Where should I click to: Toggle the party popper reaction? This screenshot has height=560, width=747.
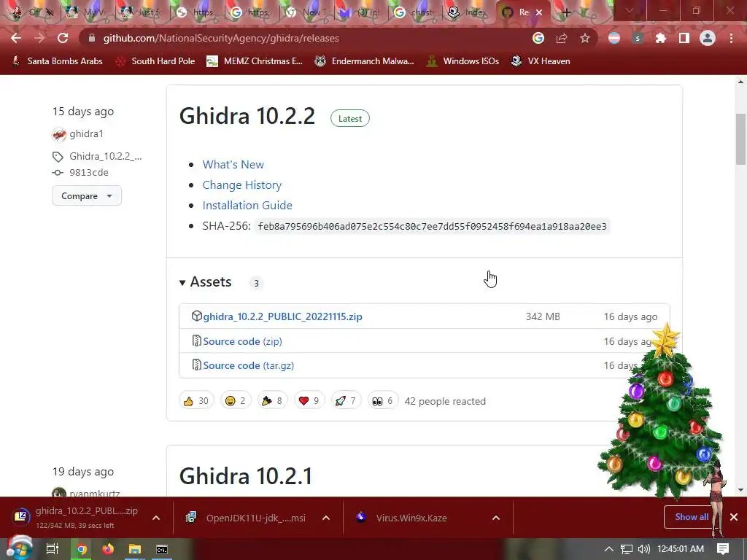point(273,401)
